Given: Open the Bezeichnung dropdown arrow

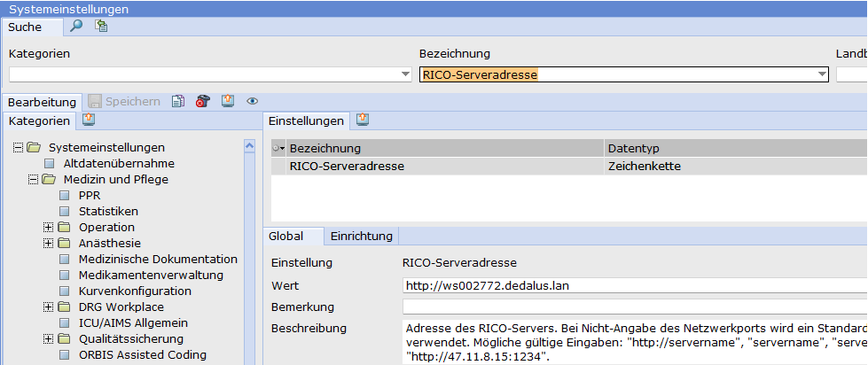Looking at the screenshot, I should point(822,74).
